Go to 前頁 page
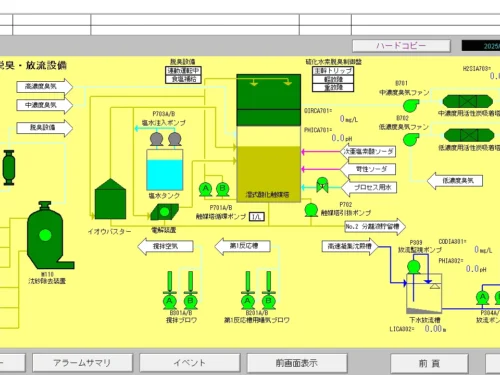Image resolution: width=500 pixels, height=375 pixels. [x=429, y=363]
